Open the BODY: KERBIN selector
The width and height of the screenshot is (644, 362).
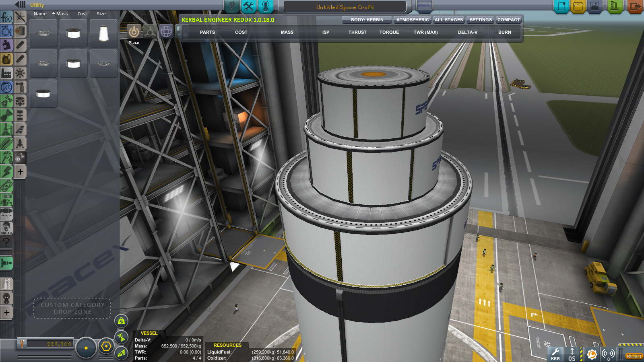coord(367,20)
